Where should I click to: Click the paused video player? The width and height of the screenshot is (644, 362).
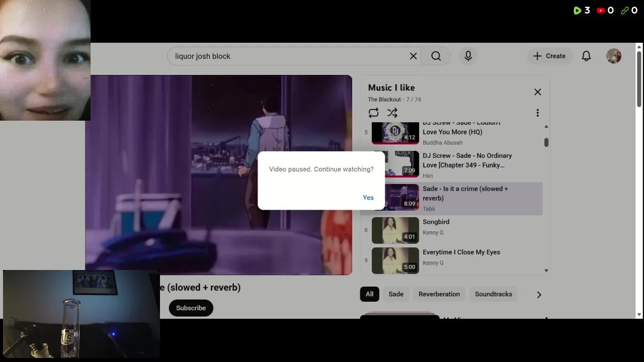click(x=219, y=175)
